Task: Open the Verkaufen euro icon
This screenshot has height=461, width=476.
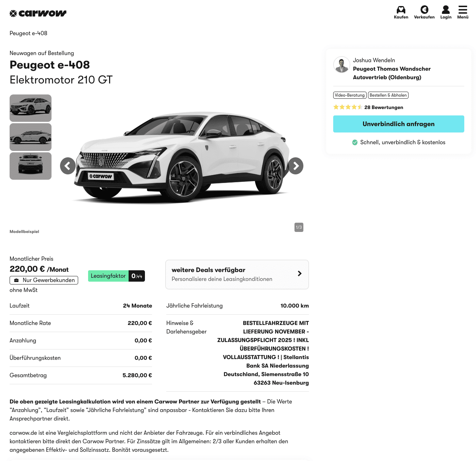Action: [x=424, y=12]
